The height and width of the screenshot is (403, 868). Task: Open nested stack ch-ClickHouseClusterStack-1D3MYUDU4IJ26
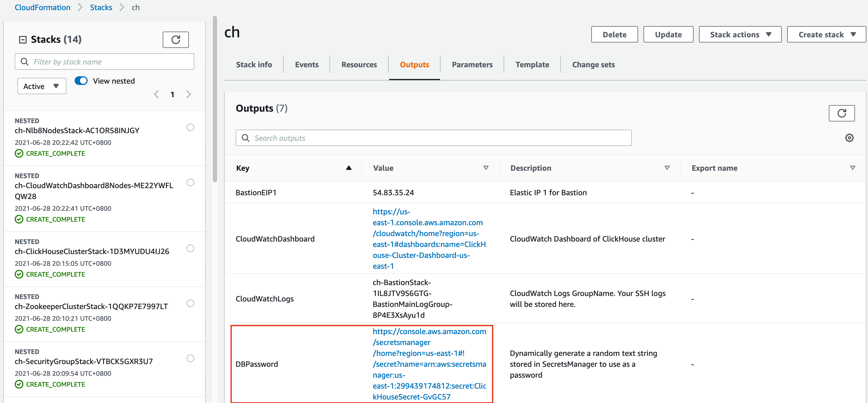tap(92, 251)
